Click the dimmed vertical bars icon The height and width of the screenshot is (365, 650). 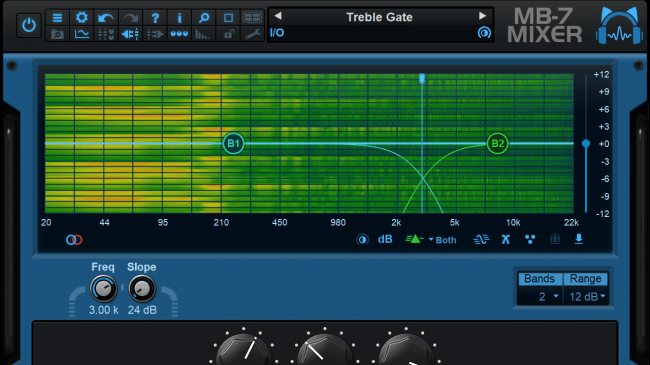click(x=555, y=239)
